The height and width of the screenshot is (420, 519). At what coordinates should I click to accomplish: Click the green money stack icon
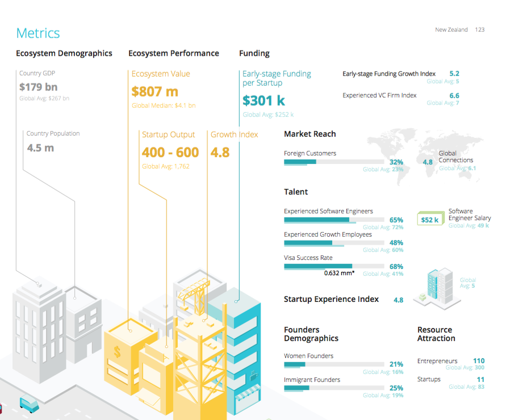click(x=430, y=219)
